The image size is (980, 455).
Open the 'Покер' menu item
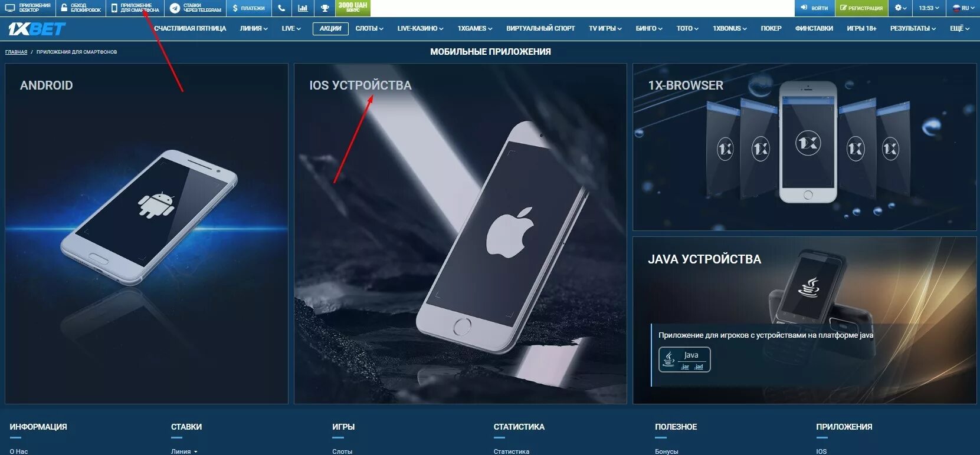pyautogui.click(x=771, y=28)
